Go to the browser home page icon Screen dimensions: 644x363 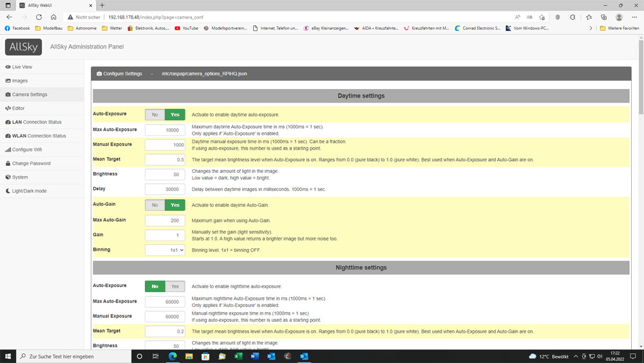53,17
